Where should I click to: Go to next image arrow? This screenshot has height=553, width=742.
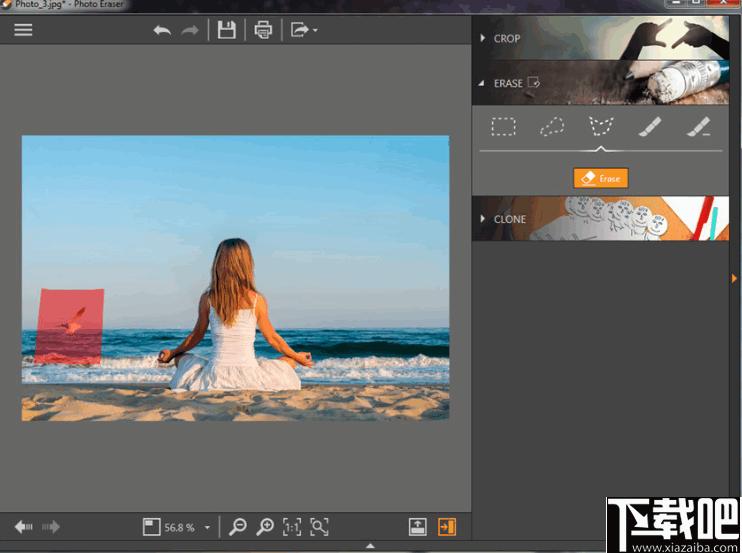coord(51,527)
